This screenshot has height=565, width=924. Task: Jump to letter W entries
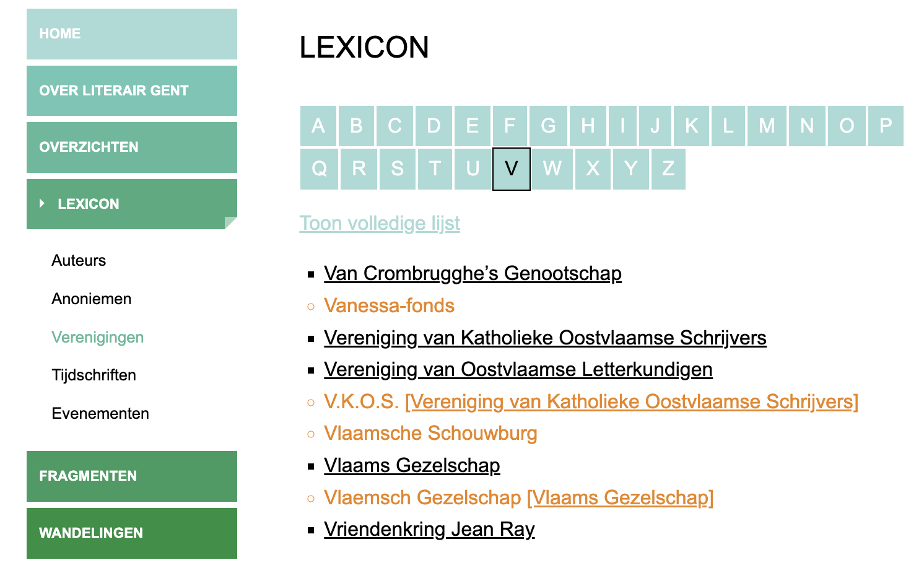coord(552,169)
